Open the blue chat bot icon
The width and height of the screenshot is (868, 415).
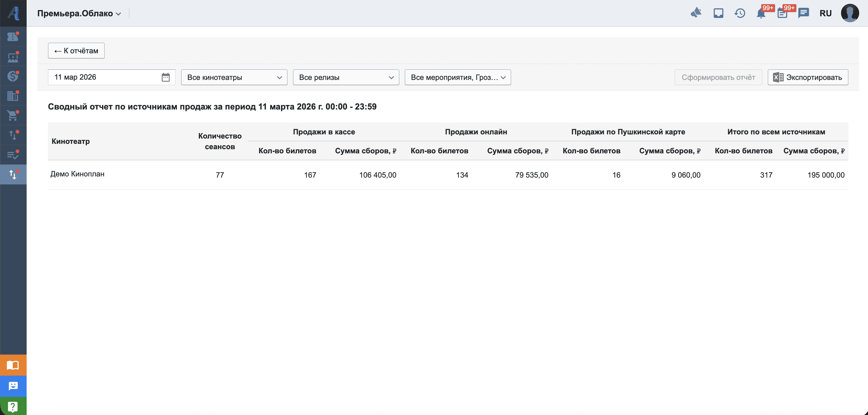tap(13, 386)
